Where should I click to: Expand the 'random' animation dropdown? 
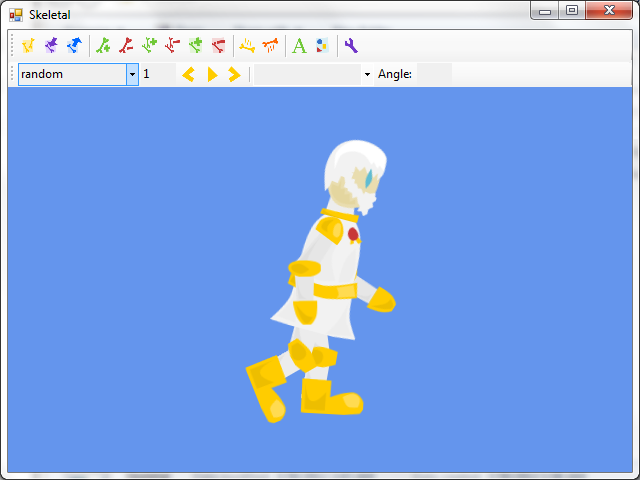(x=132, y=74)
